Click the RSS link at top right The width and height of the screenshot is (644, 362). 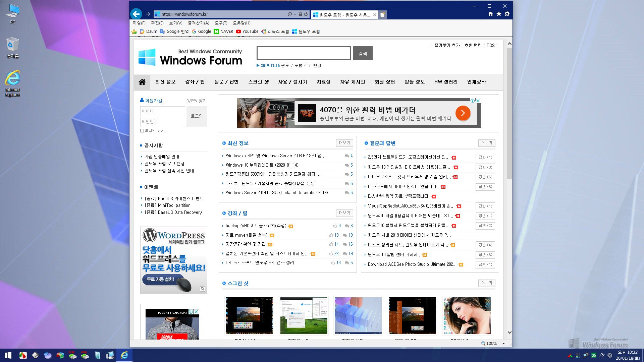(x=490, y=46)
